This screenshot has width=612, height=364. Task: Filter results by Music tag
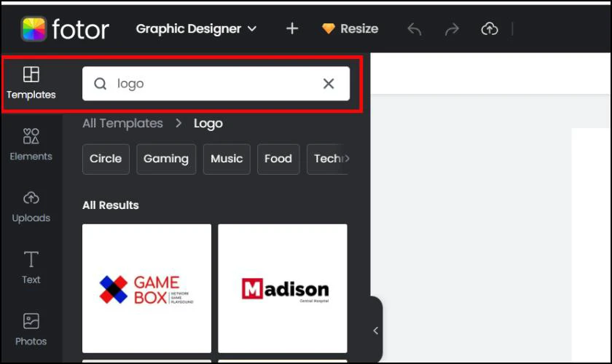pyautogui.click(x=227, y=159)
